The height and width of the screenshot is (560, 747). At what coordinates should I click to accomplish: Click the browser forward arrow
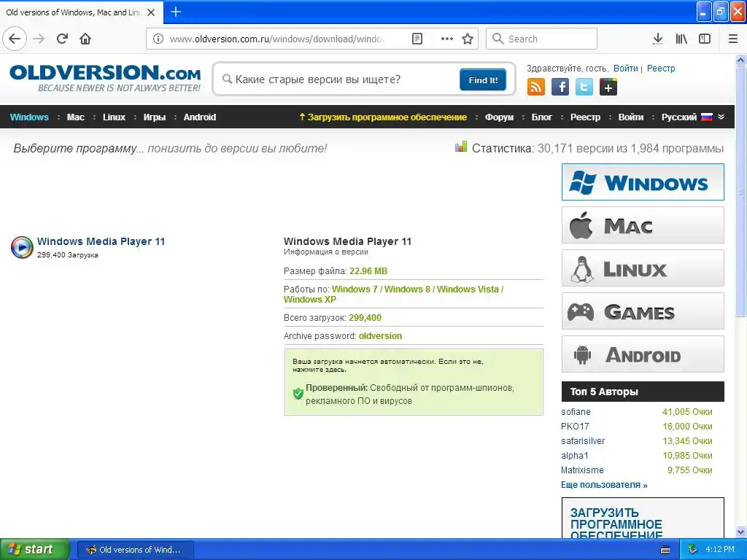(x=39, y=39)
